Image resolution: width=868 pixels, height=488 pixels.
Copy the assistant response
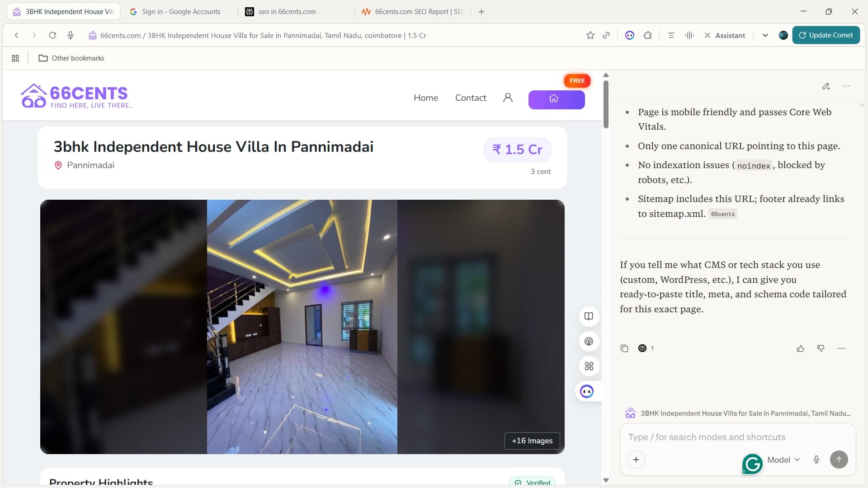624,348
